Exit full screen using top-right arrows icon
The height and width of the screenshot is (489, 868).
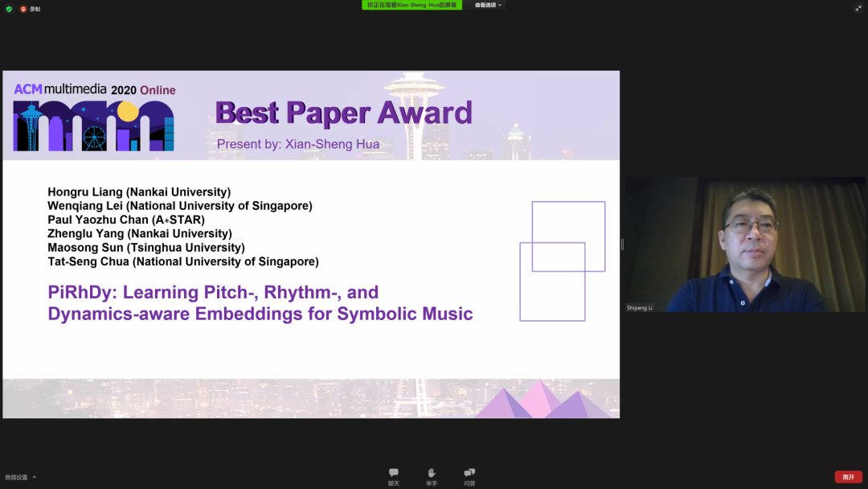[x=858, y=8]
